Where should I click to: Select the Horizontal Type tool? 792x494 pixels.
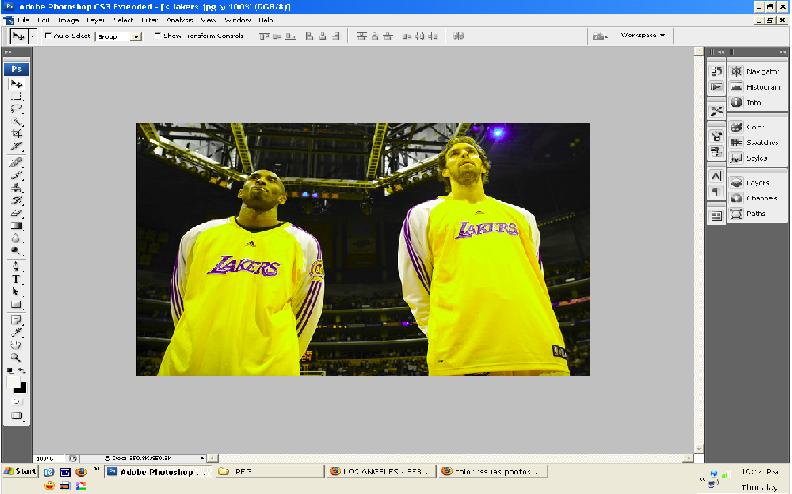16,279
